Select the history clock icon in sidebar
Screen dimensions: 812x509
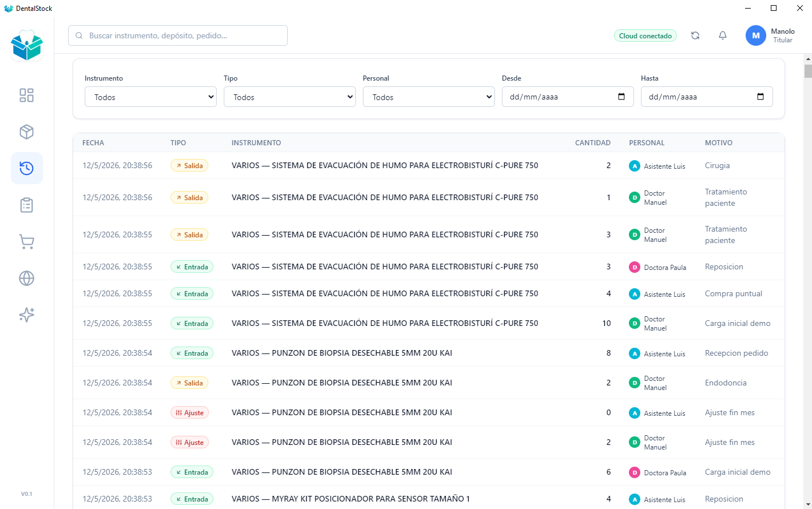27,168
